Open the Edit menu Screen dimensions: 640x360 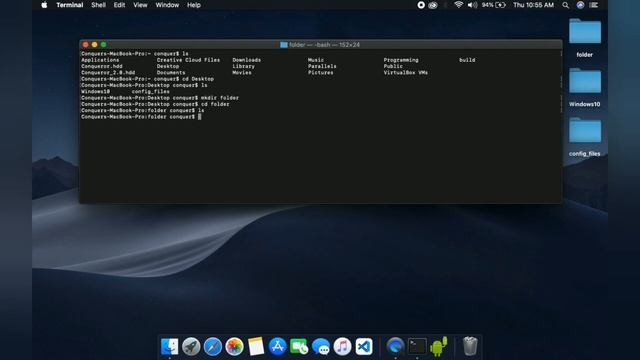pyautogui.click(x=119, y=5)
